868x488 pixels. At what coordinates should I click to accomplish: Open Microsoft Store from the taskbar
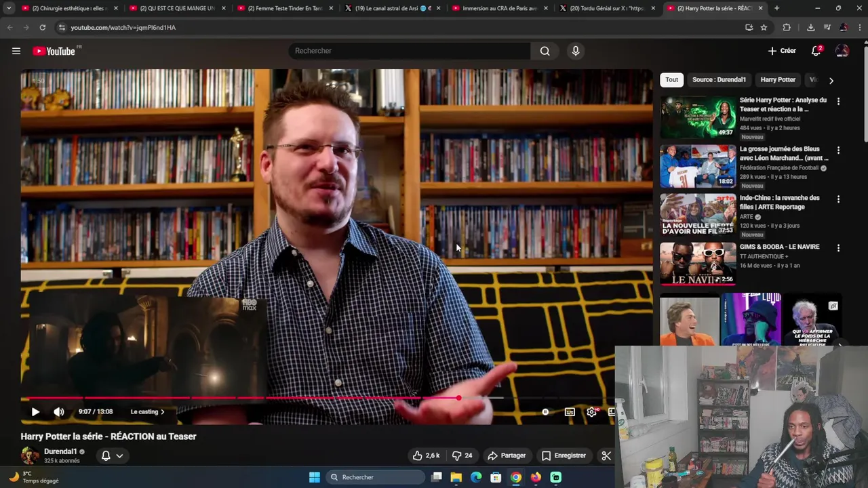(x=496, y=477)
